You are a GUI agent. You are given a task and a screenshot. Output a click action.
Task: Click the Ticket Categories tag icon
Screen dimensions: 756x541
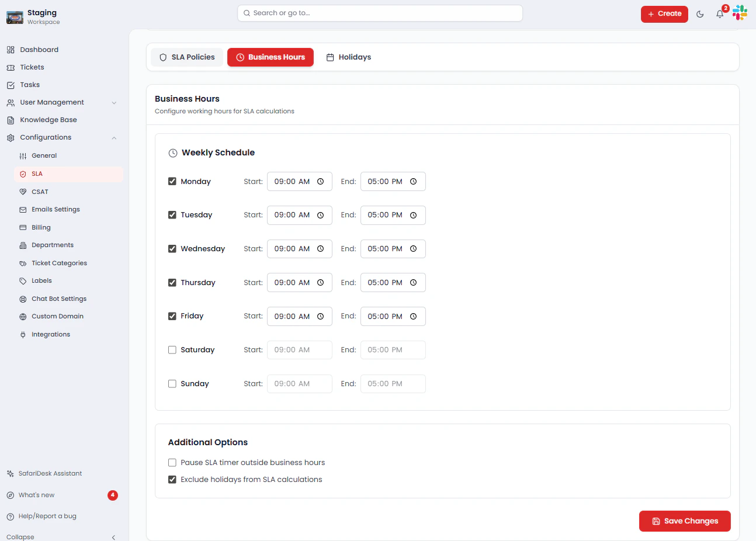(x=23, y=263)
